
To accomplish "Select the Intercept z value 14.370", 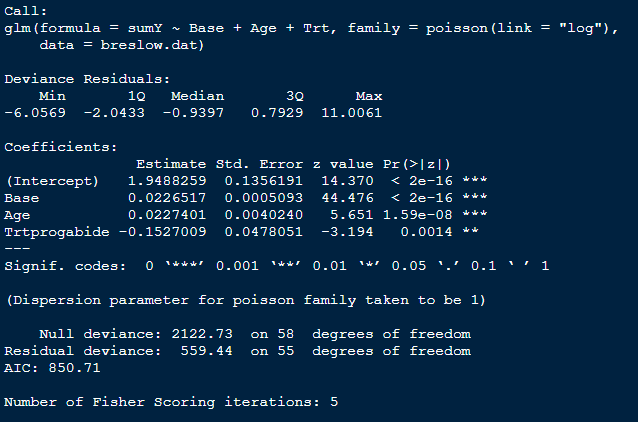I will click(347, 181).
